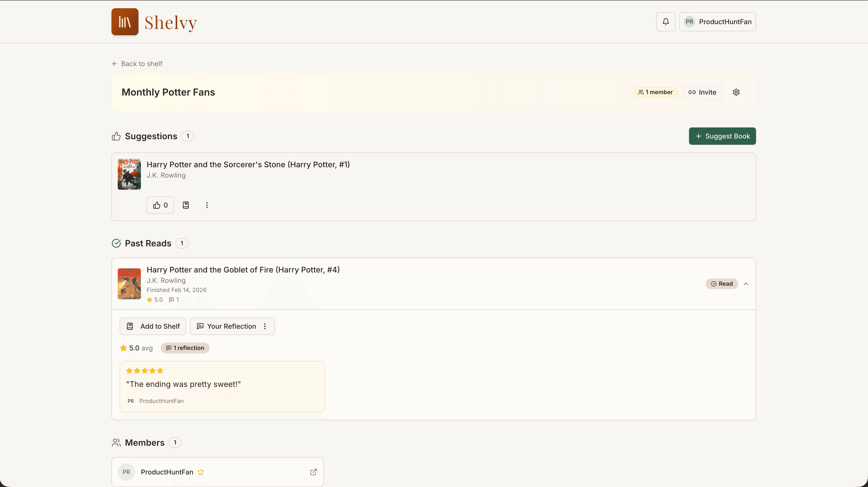Open the Monthly Potter Fans club settings gear

[736, 92]
